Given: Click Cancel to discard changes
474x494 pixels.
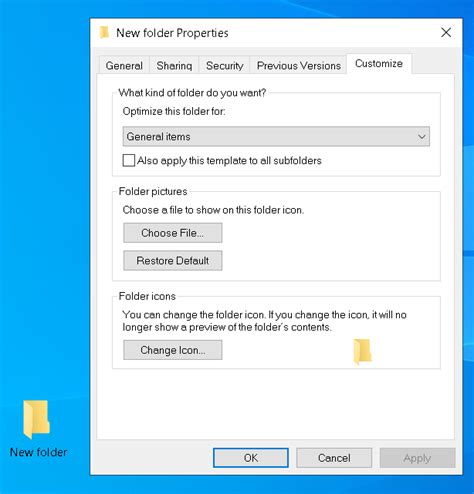Looking at the screenshot, I should tap(334, 458).
